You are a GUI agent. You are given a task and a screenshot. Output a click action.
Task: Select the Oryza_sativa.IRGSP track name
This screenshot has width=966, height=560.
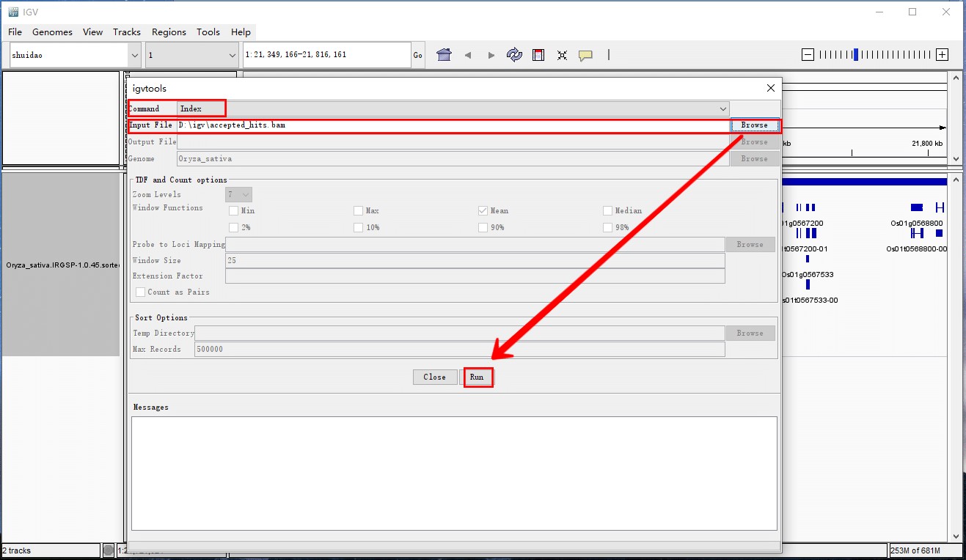62,265
